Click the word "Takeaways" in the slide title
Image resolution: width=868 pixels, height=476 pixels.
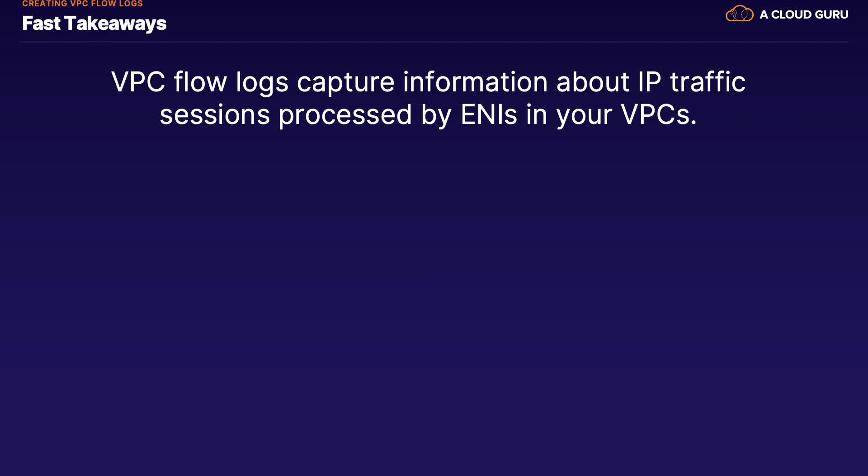(115, 24)
